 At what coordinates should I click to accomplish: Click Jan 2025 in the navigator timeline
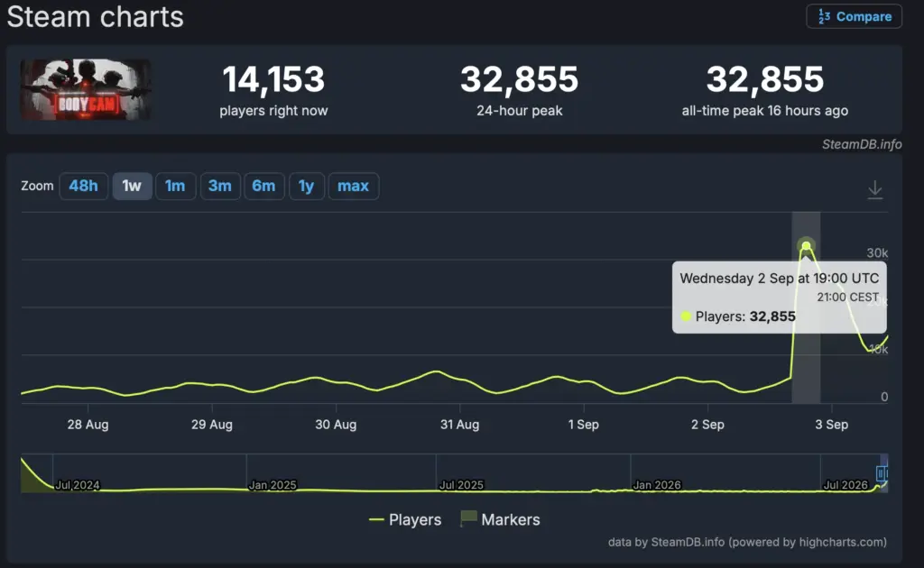coord(273,485)
